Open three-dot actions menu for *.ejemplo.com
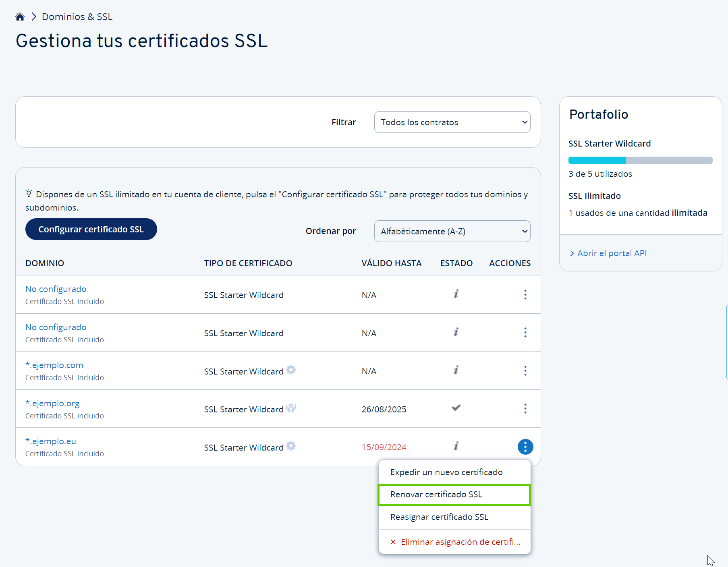The width and height of the screenshot is (728, 567). click(525, 370)
